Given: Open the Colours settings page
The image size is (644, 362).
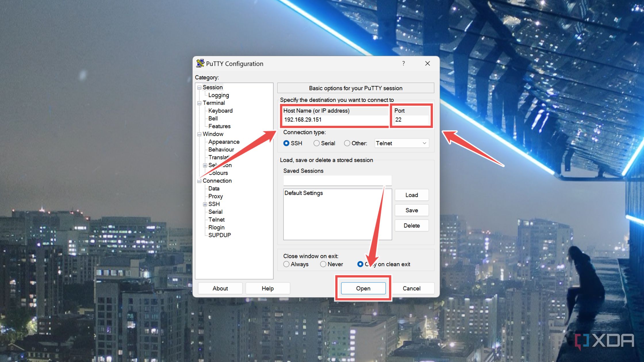Looking at the screenshot, I should point(218,173).
